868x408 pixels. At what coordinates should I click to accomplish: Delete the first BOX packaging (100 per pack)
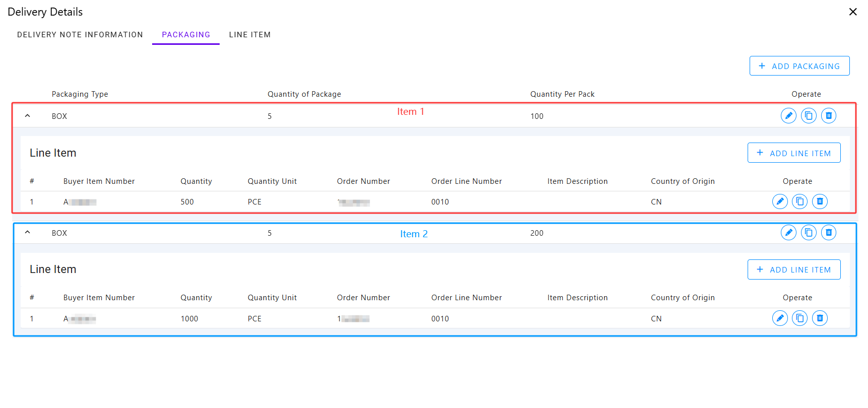829,116
